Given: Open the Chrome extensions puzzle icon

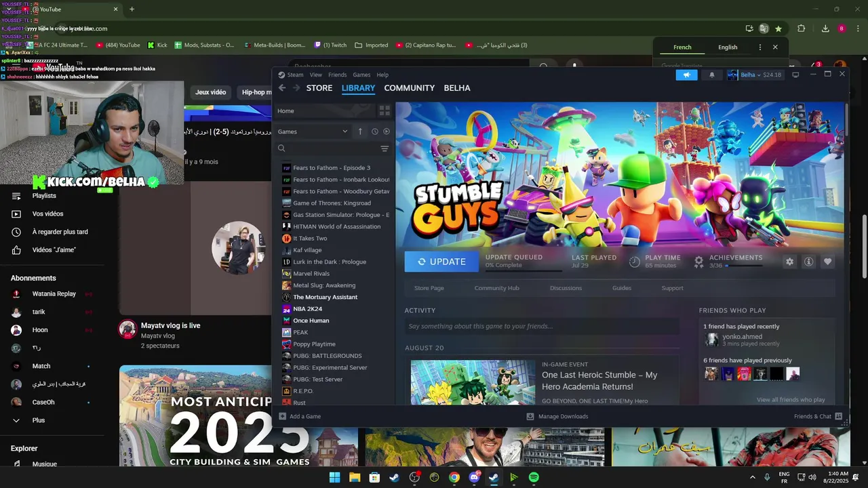Looking at the screenshot, I should click(x=801, y=28).
